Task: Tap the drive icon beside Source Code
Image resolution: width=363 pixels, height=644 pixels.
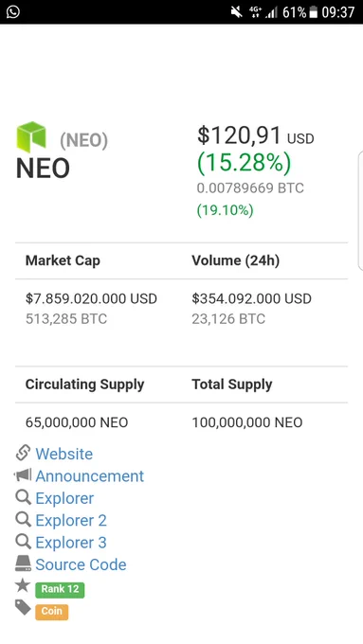Action: 23,563
